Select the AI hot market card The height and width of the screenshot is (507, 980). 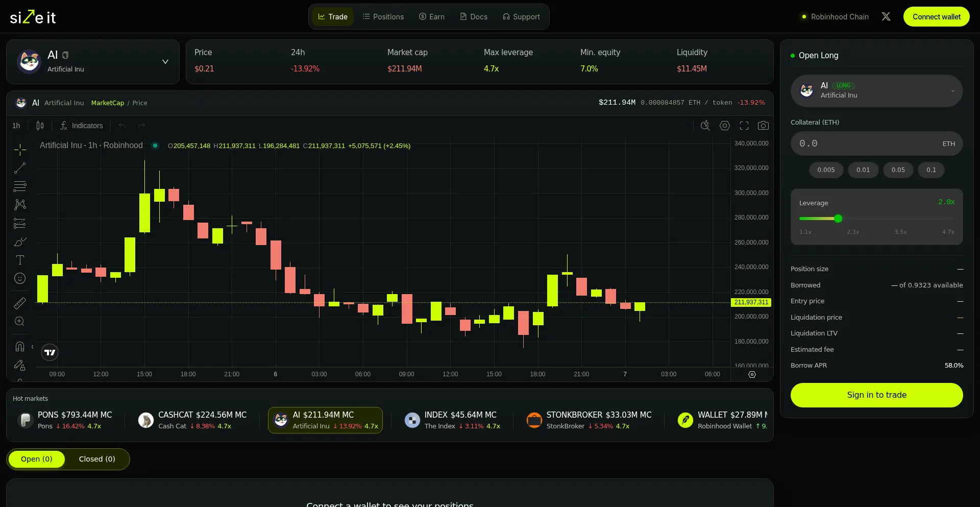tap(325, 420)
